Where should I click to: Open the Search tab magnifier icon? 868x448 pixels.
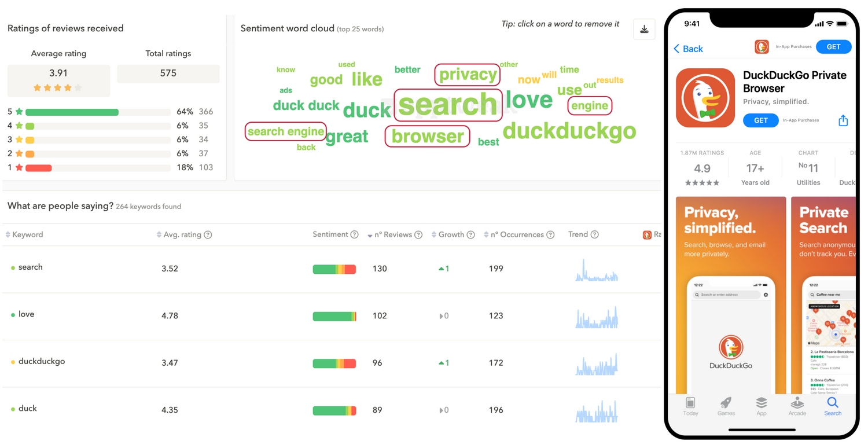833,402
